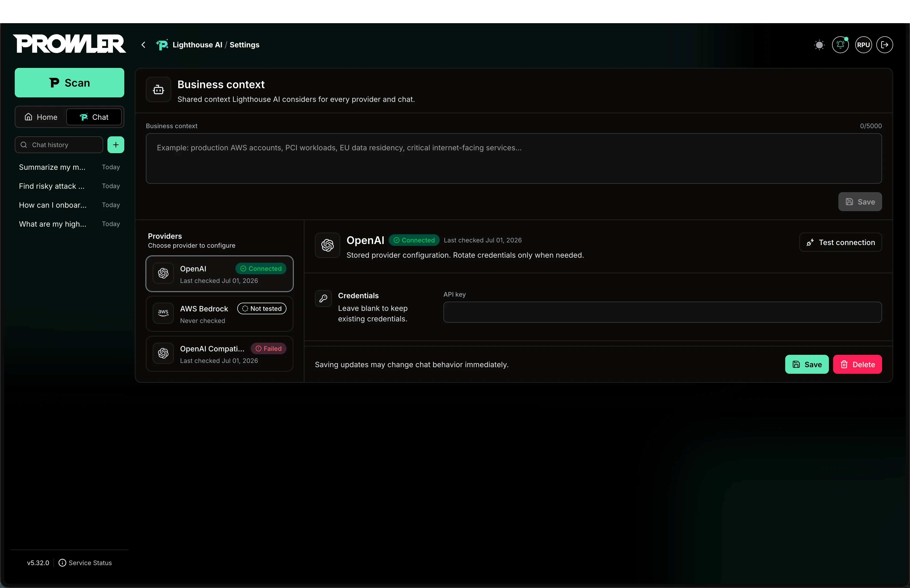This screenshot has width=910, height=588.
Task: Create a new chat with plus button
Action: pyautogui.click(x=116, y=145)
